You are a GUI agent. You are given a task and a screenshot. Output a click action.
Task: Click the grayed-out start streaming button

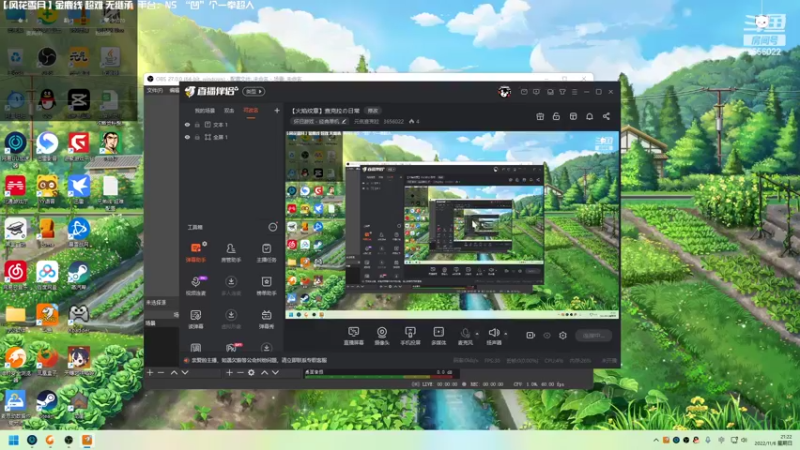[x=593, y=335]
